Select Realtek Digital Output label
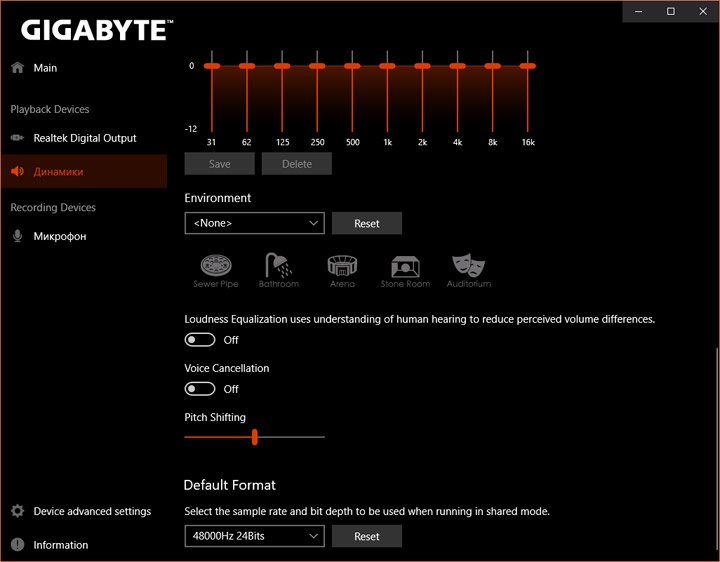 [x=85, y=138]
